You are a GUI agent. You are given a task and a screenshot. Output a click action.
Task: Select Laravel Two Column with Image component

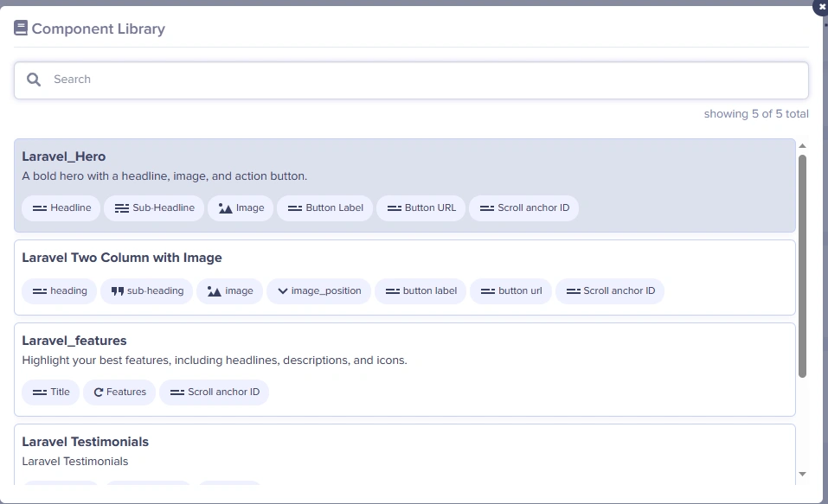pos(405,278)
